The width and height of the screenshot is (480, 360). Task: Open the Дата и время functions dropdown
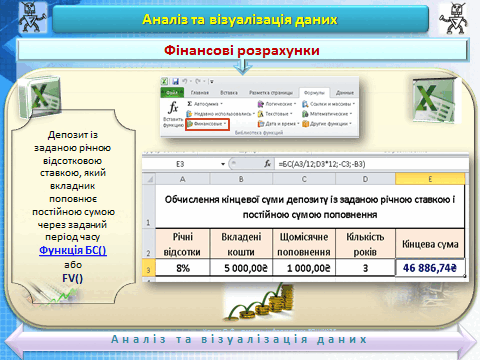tap(278, 124)
